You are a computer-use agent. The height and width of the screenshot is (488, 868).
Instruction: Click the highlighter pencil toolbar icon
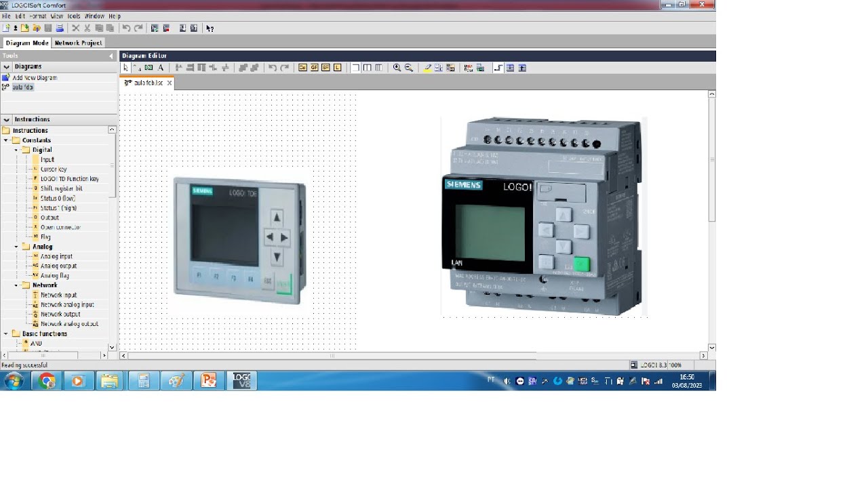427,68
